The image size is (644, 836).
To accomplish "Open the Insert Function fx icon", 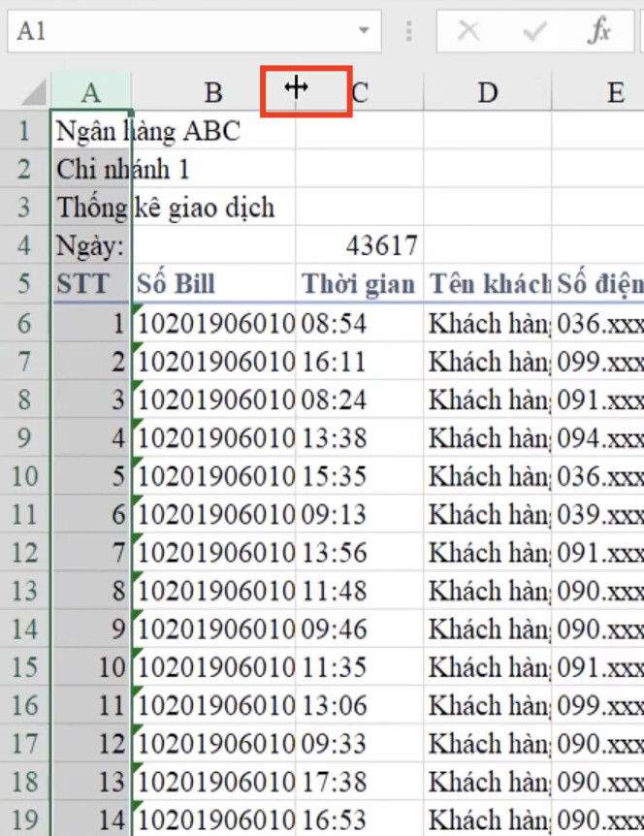I will pos(599,30).
